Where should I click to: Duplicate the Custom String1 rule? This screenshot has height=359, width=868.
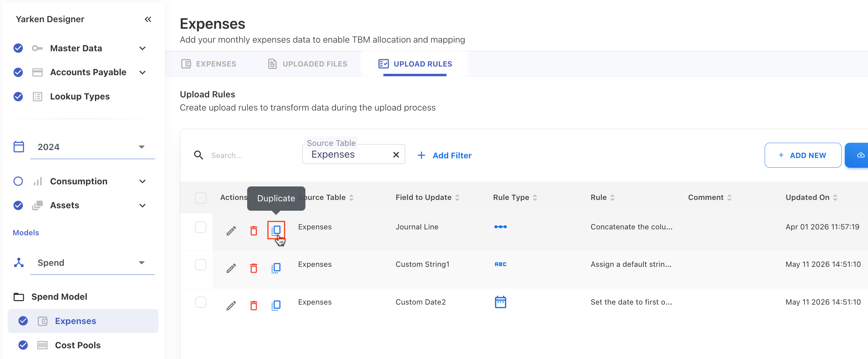click(276, 268)
